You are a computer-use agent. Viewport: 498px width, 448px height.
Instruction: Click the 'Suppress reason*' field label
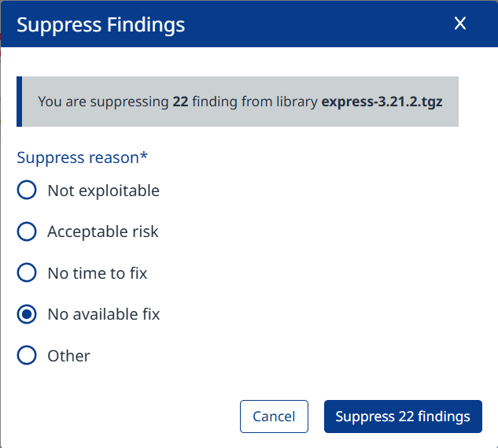click(83, 157)
